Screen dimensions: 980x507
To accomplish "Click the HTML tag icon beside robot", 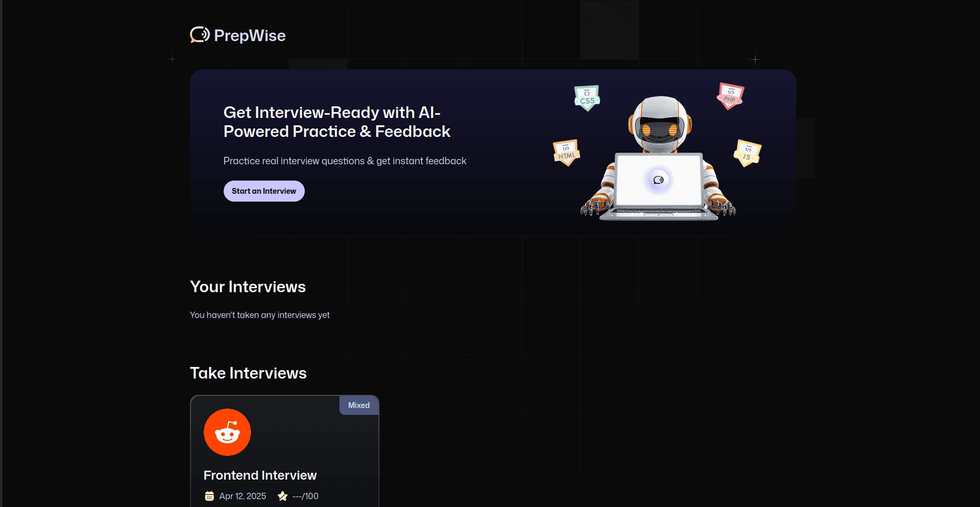I will pyautogui.click(x=566, y=153).
